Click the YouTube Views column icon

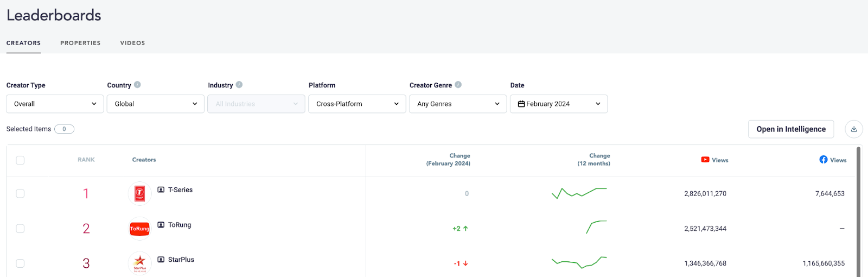point(705,160)
